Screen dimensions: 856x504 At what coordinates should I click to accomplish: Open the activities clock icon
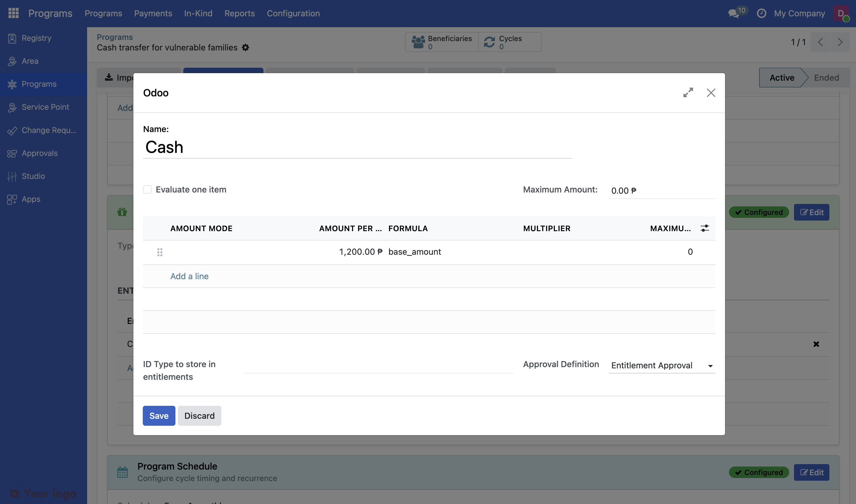coord(761,13)
